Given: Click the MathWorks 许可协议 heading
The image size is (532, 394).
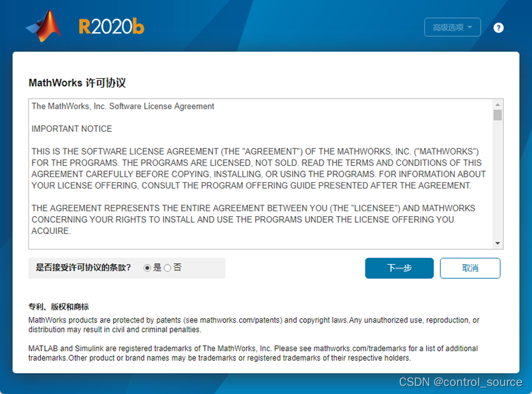Looking at the screenshot, I should pos(77,82).
